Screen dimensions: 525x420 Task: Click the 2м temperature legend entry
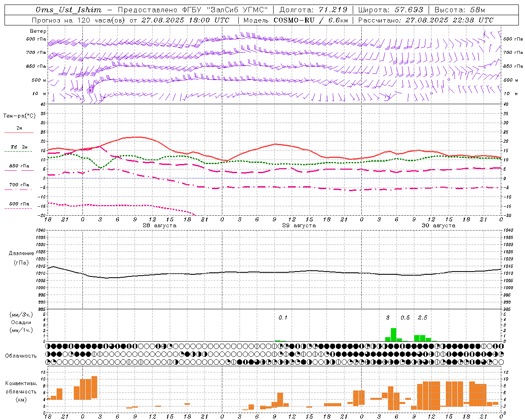pyautogui.click(x=19, y=128)
